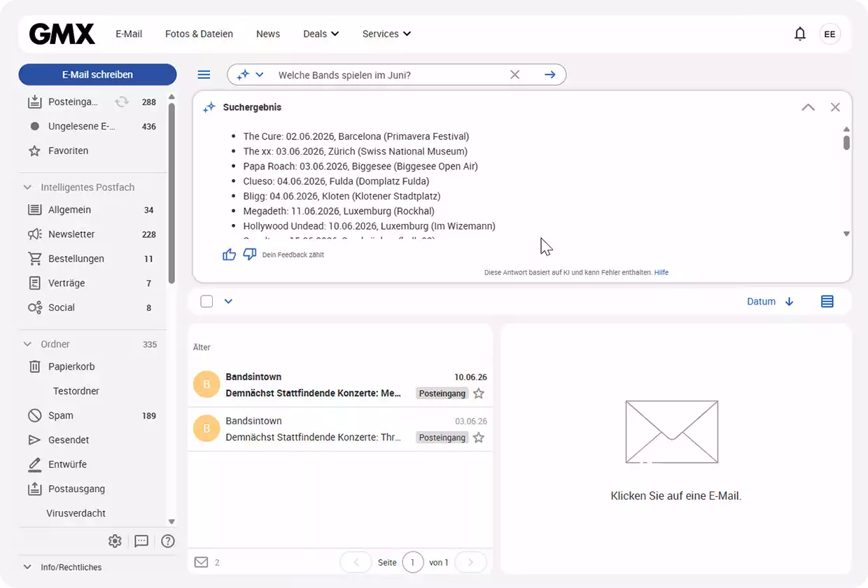Open the search mode dropdown chevron
The width and height of the screenshot is (868, 588).
click(x=260, y=75)
